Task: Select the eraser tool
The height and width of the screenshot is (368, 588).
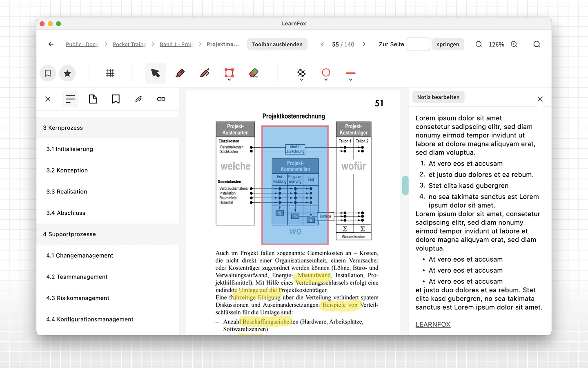Action: click(x=254, y=73)
